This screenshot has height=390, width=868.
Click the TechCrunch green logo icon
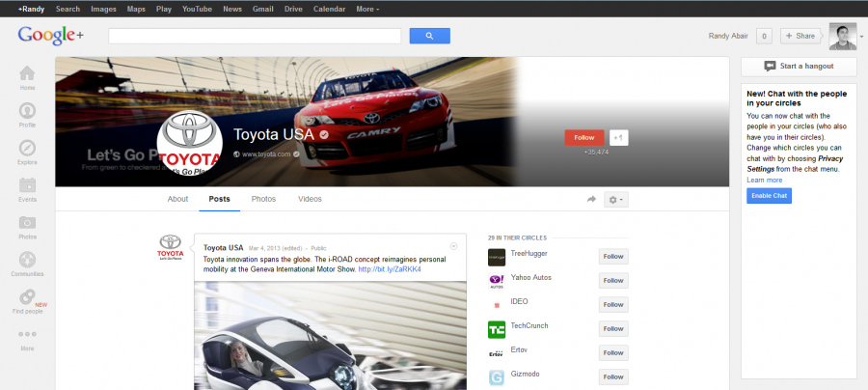(497, 329)
